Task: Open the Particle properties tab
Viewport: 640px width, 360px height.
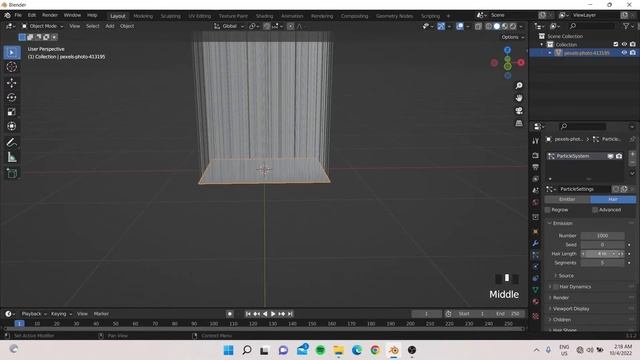Action: pos(536,255)
